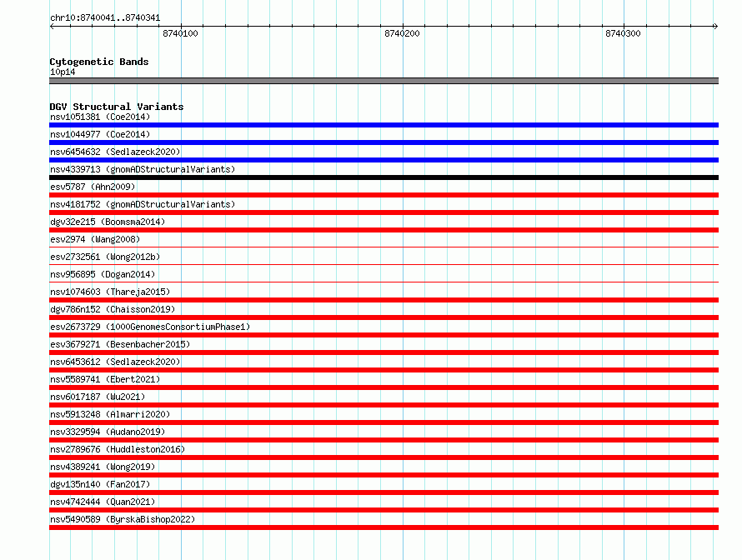Click the DGV Structural Variants track title
The image size is (742, 560).
click(x=117, y=107)
